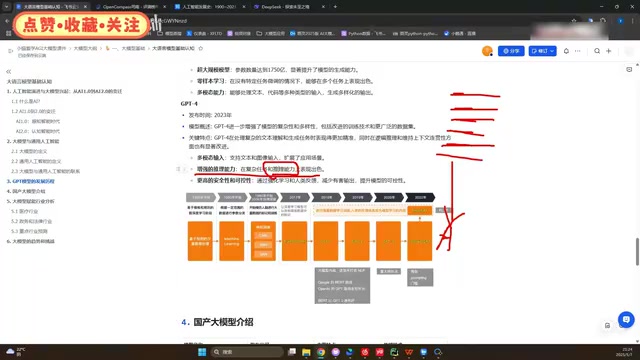
Task: Jump to outline item AI1.0 感知智能时代
Action: 38,121
